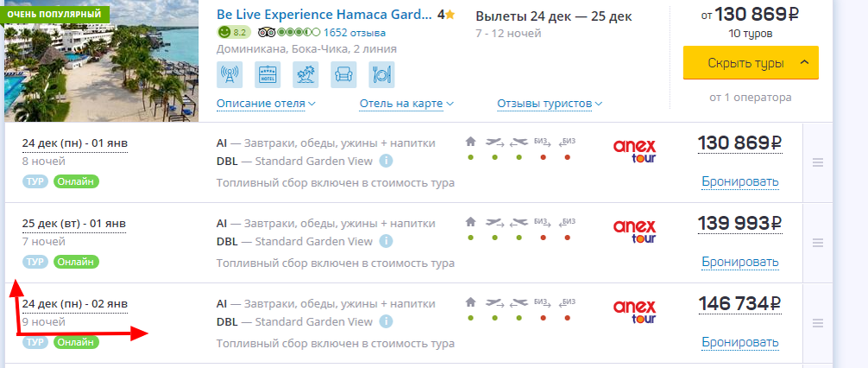Click the Онлайн badge in the 8 ночей row
This screenshot has width=868, height=368.
tap(77, 181)
